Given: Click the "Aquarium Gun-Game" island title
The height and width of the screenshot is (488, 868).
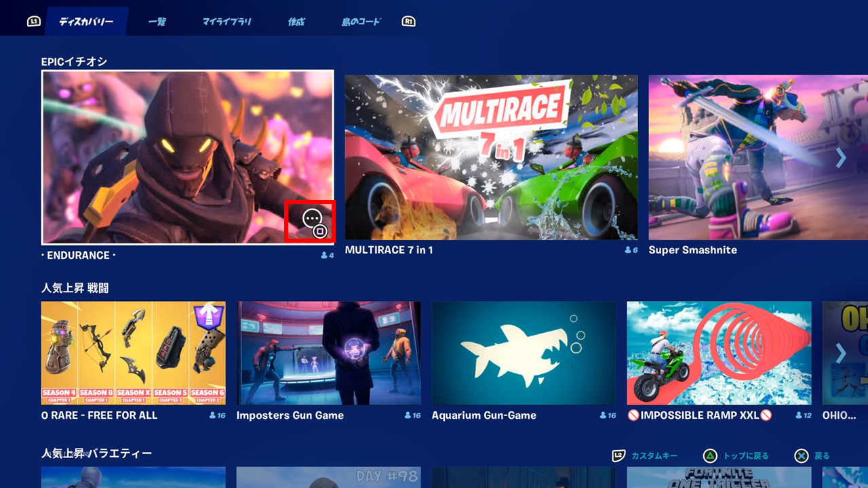Looking at the screenshot, I should (x=484, y=415).
